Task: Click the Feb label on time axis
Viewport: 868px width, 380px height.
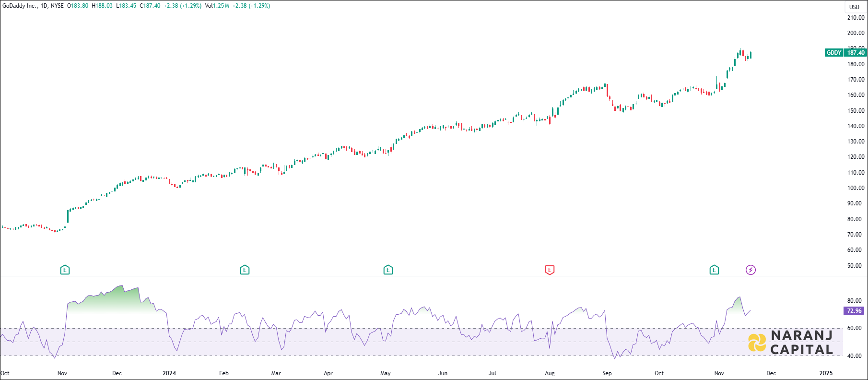Action: [224, 373]
